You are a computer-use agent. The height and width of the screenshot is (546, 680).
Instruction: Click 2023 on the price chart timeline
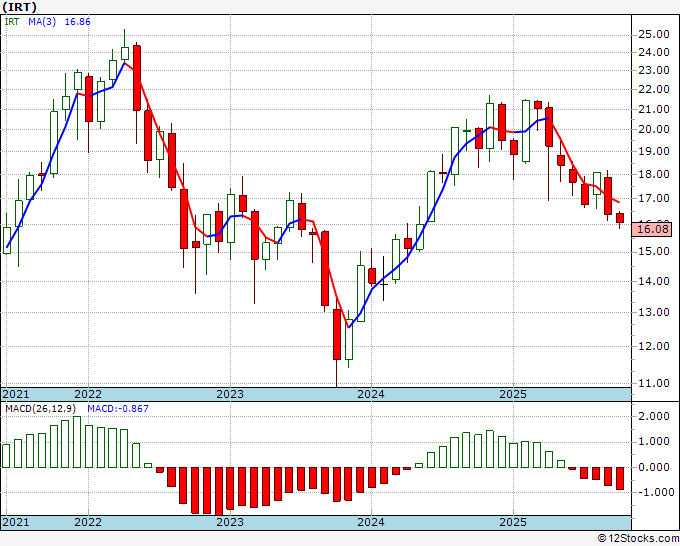point(230,394)
